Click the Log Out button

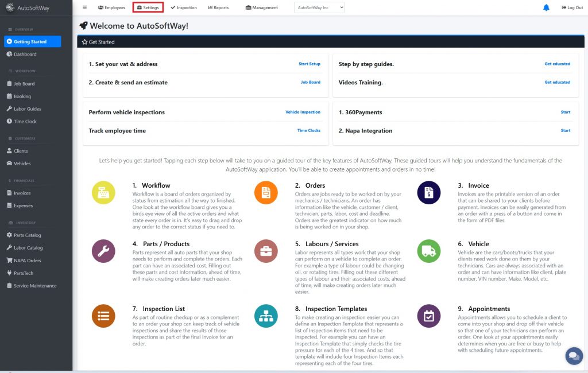571,7
